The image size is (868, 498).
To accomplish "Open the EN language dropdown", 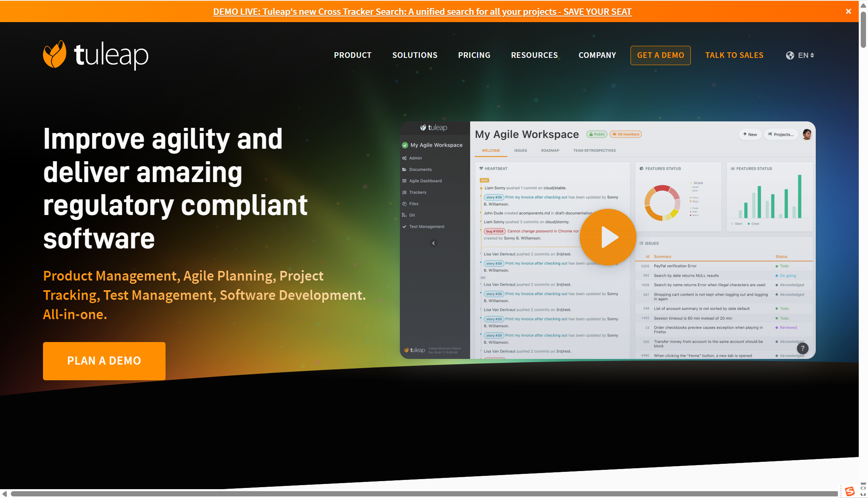I will click(806, 55).
